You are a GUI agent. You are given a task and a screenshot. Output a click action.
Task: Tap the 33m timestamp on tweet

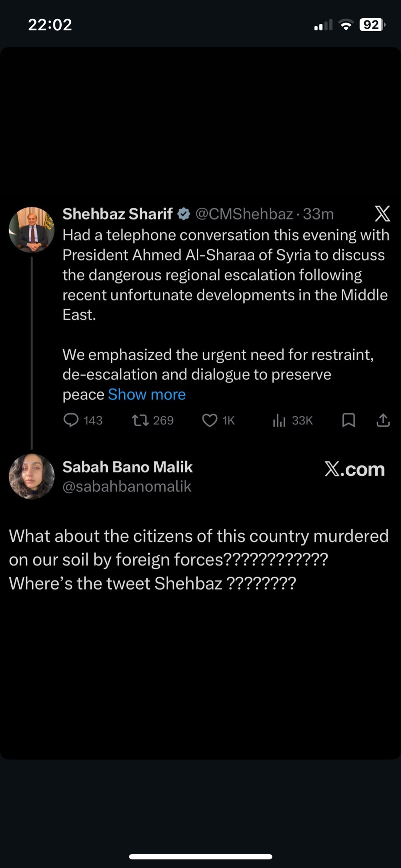click(318, 214)
